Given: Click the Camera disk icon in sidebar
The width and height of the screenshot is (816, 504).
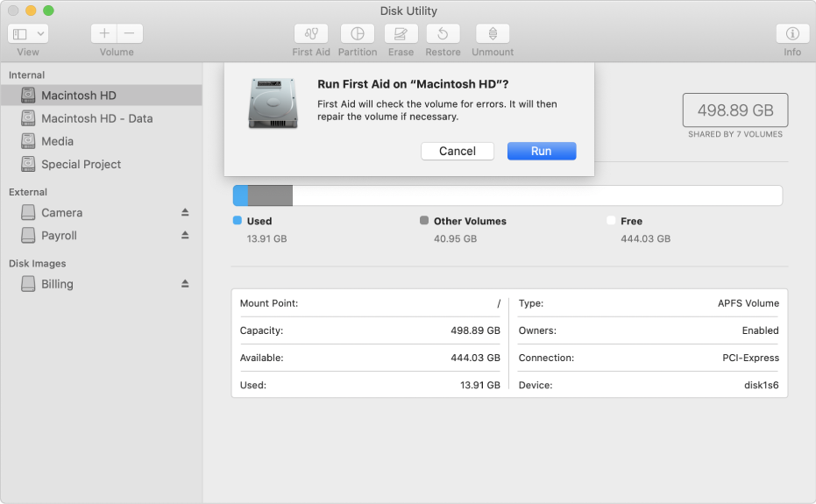Looking at the screenshot, I should (x=28, y=212).
